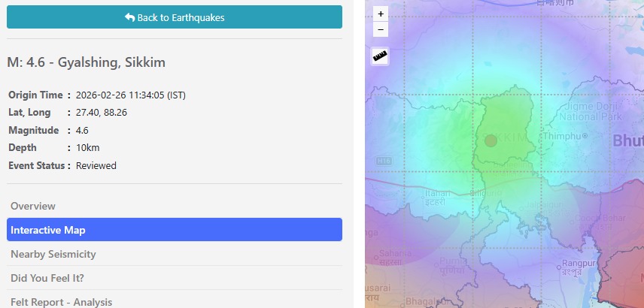Click the M: 4.6 Gyalshing, Sikkim heading
Viewport: 644px width, 308px height.
[87, 62]
